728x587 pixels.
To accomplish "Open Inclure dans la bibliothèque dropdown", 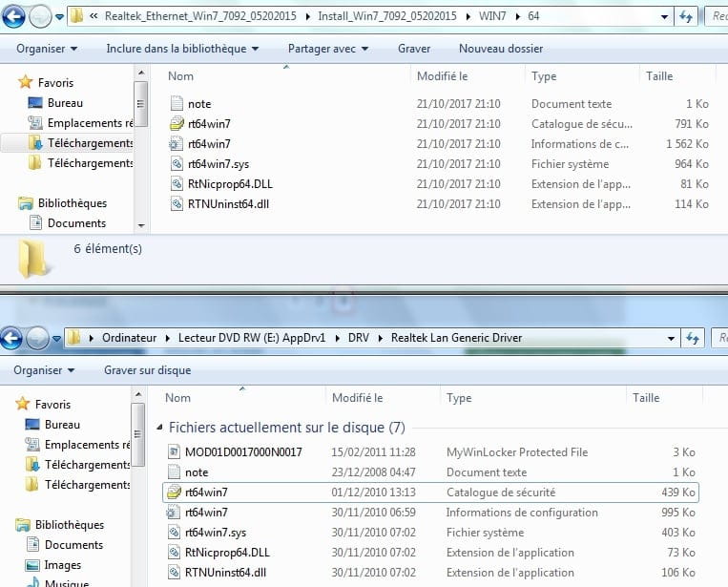I will [x=182, y=49].
